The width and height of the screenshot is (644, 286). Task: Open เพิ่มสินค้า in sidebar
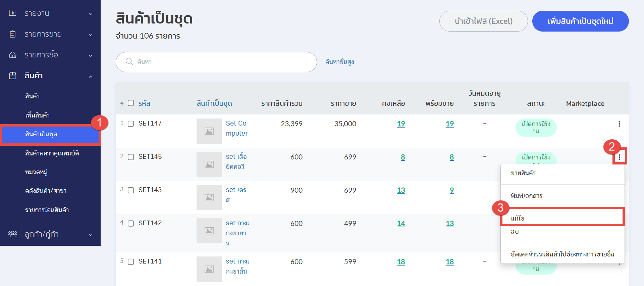pos(37,115)
